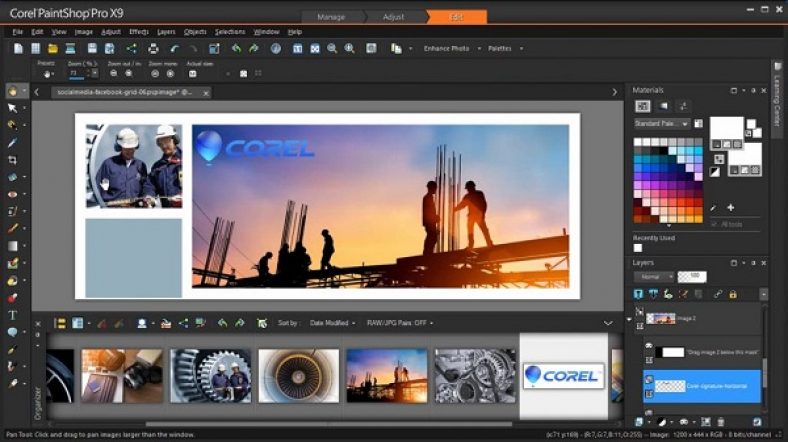Switch to the Manage tab
Viewport: 788px width, 442px height.
pyautogui.click(x=331, y=17)
